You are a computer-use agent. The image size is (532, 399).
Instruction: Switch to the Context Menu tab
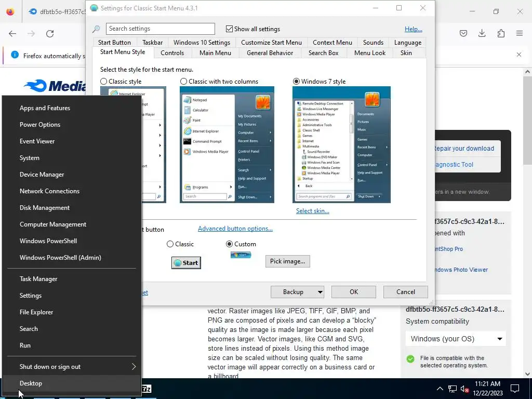pyautogui.click(x=332, y=43)
